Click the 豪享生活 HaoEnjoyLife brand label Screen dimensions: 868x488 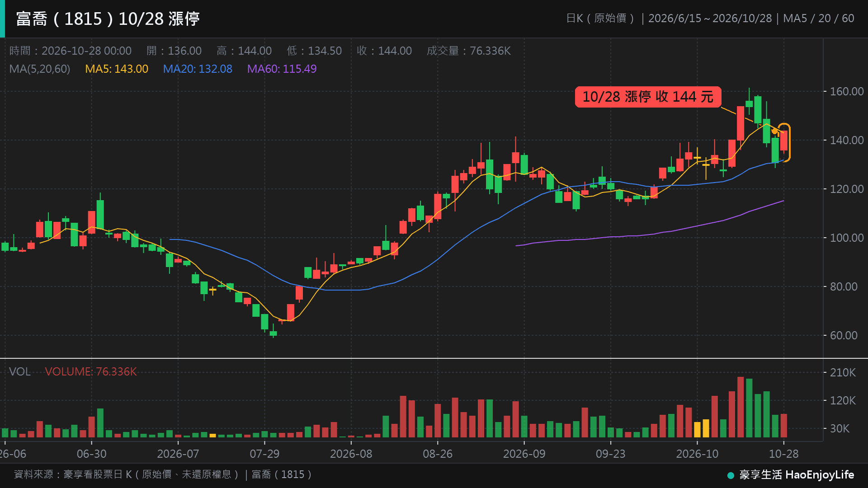[x=797, y=475]
